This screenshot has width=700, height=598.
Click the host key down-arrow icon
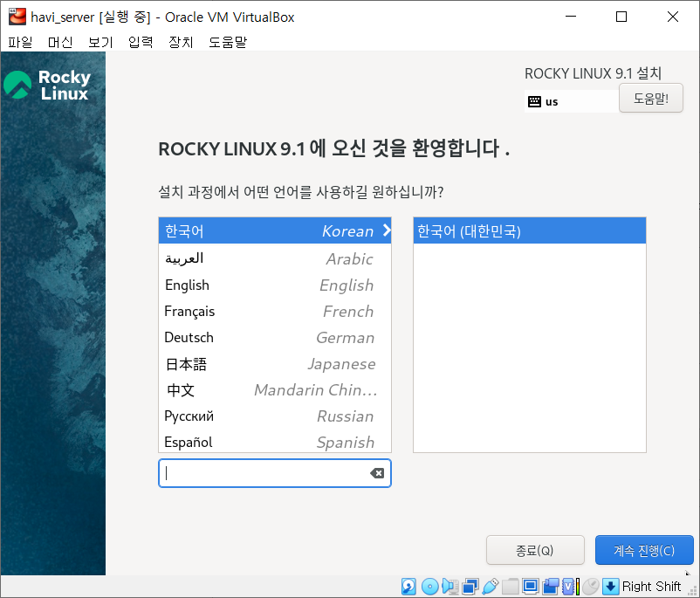tap(610, 586)
